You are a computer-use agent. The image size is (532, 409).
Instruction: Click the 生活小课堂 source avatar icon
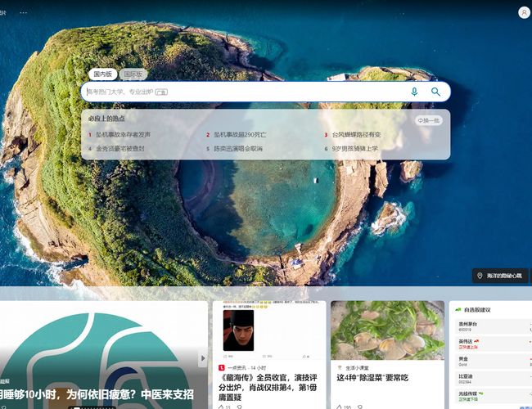coord(340,367)
